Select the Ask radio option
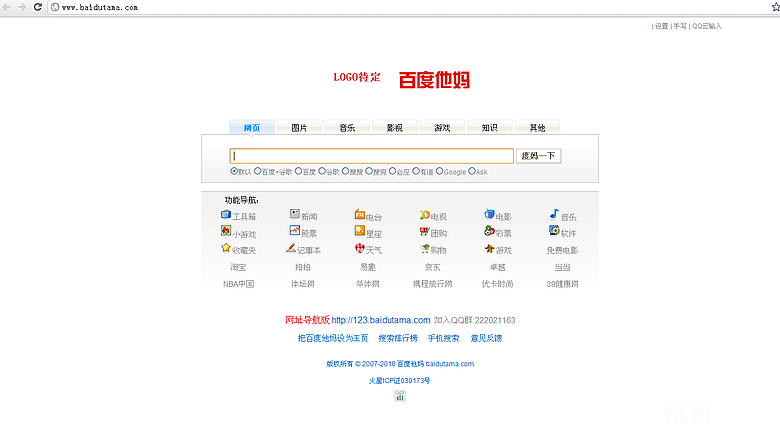 pos(472,171)
